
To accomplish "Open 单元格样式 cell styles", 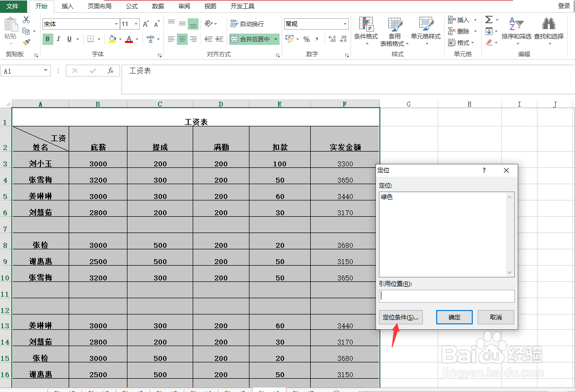I will [x=426, y=31].
